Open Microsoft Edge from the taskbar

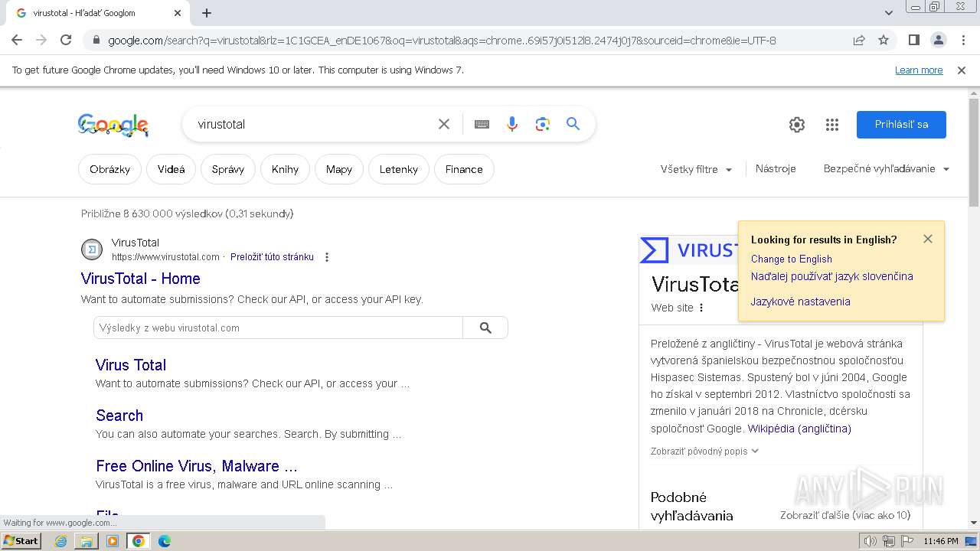pos(165,541)
